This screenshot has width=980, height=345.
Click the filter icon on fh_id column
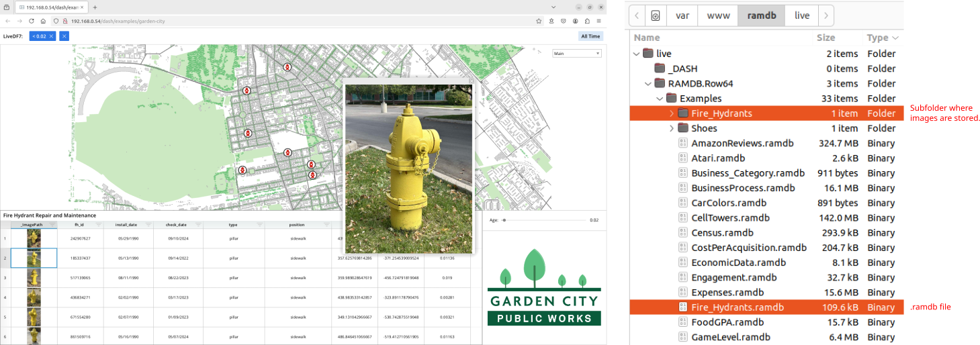tap(99, 225)
